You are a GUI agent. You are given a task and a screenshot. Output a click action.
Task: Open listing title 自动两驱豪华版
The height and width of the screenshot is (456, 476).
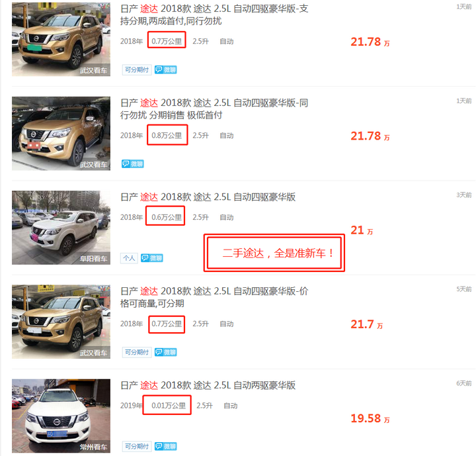pyautogui.click(x=208, y=385)
